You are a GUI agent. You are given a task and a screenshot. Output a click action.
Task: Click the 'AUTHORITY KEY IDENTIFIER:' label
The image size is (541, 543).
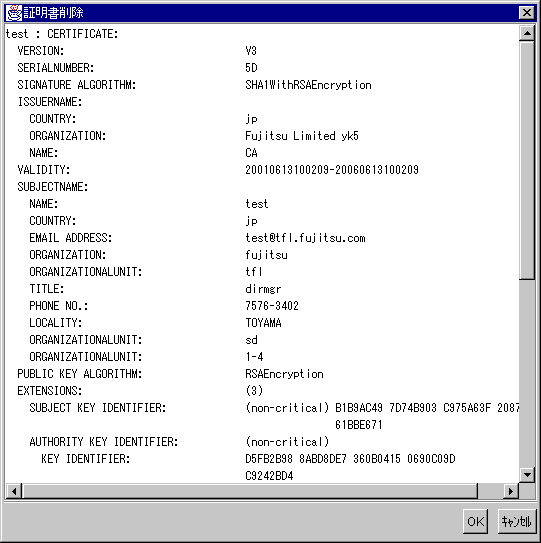pos(104,442)
